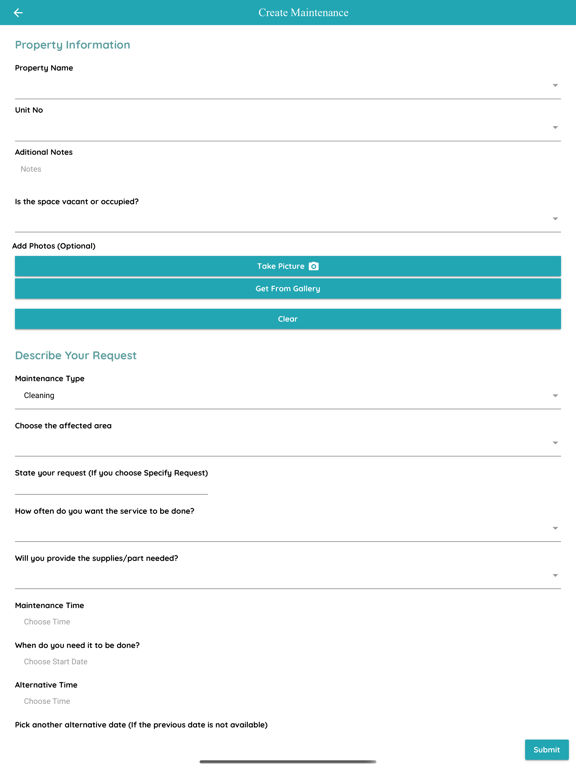Pick the Choose Start Date field
576x768 pixels.
point(55,662)
